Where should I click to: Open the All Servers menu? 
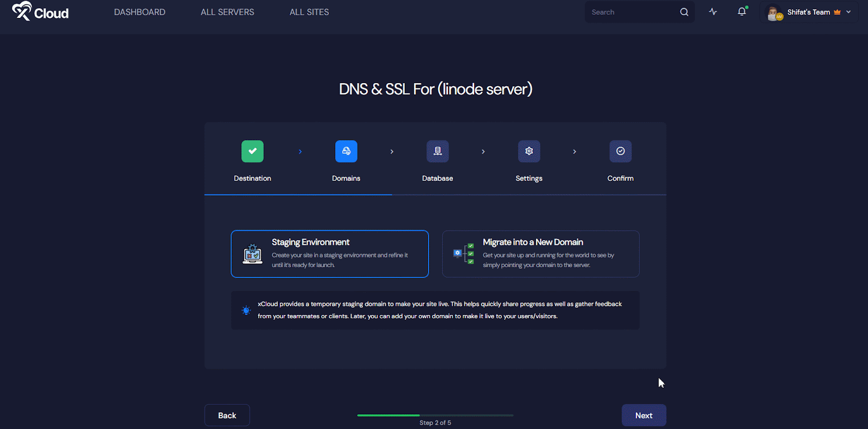227,12
